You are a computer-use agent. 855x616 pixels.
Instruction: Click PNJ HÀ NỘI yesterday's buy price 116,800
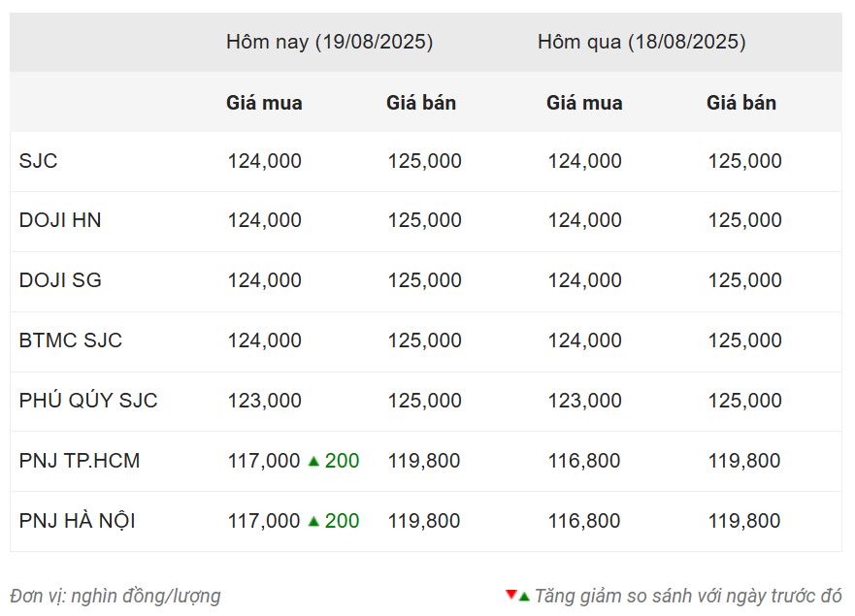(584, 521)
